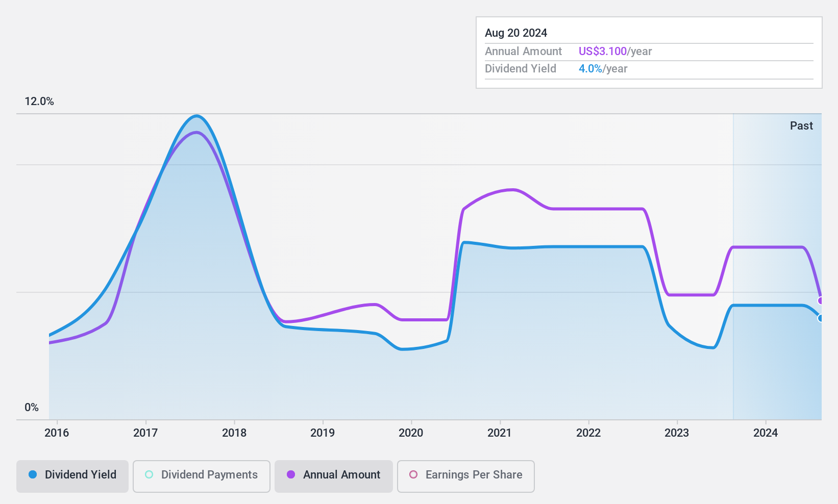Click the Past region label

801,126
